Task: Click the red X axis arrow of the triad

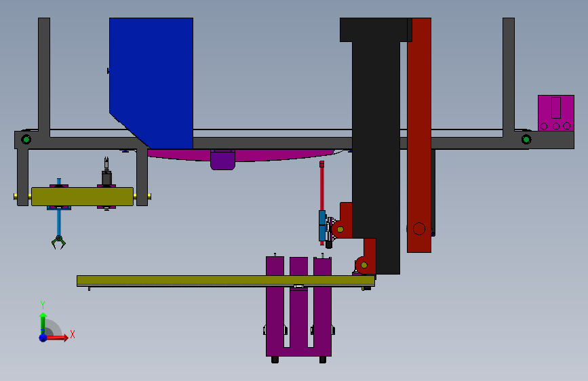Action: (x=57, y=338)
